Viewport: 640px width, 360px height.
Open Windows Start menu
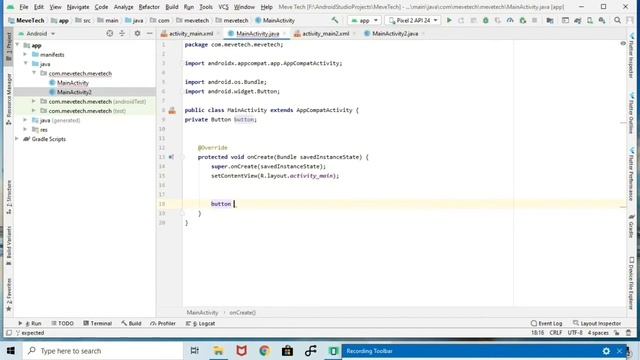coord(11,351)
